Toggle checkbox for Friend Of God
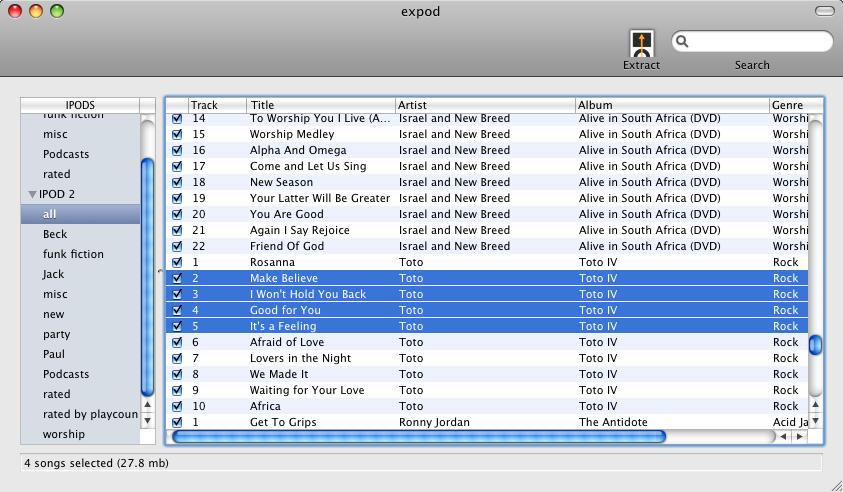Screen dimensions: 843x492 coord(177,246)
